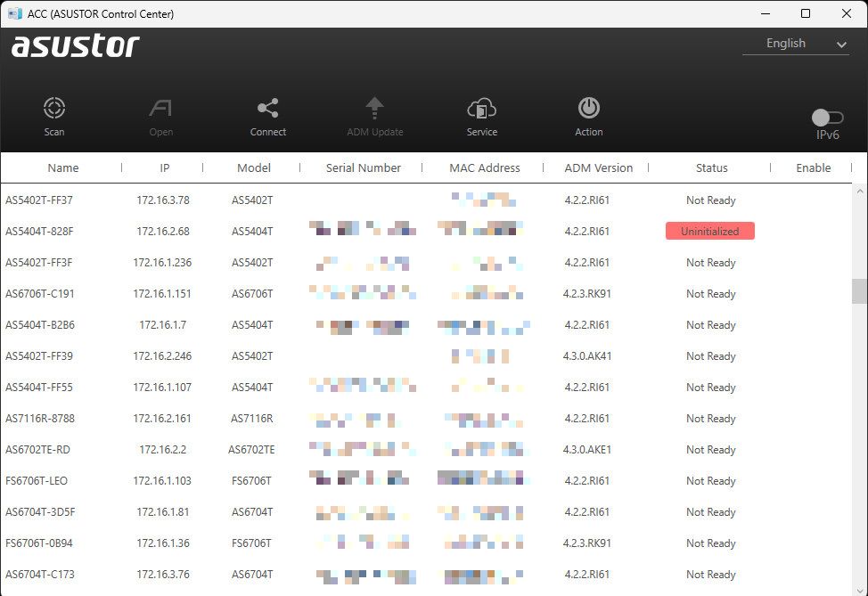The width and height of the screenshot is (868, 596).
Task: Sort by Name column header
Action: 63,167
